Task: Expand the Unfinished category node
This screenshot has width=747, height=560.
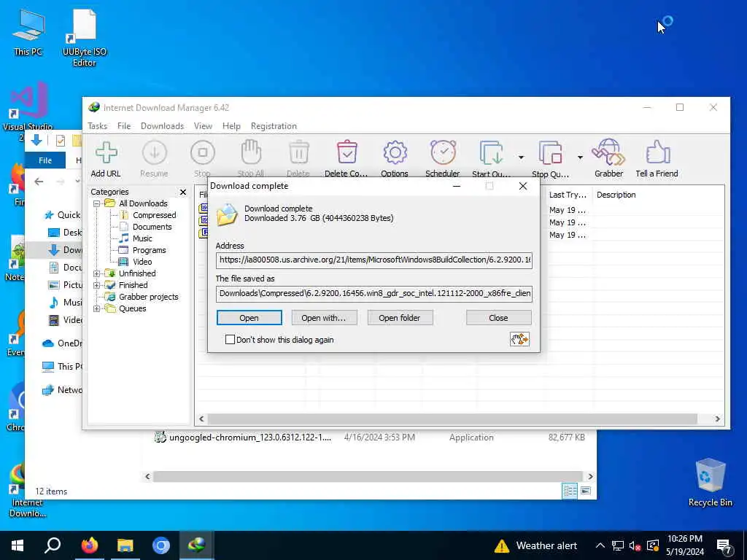Action: click(97, 273)
